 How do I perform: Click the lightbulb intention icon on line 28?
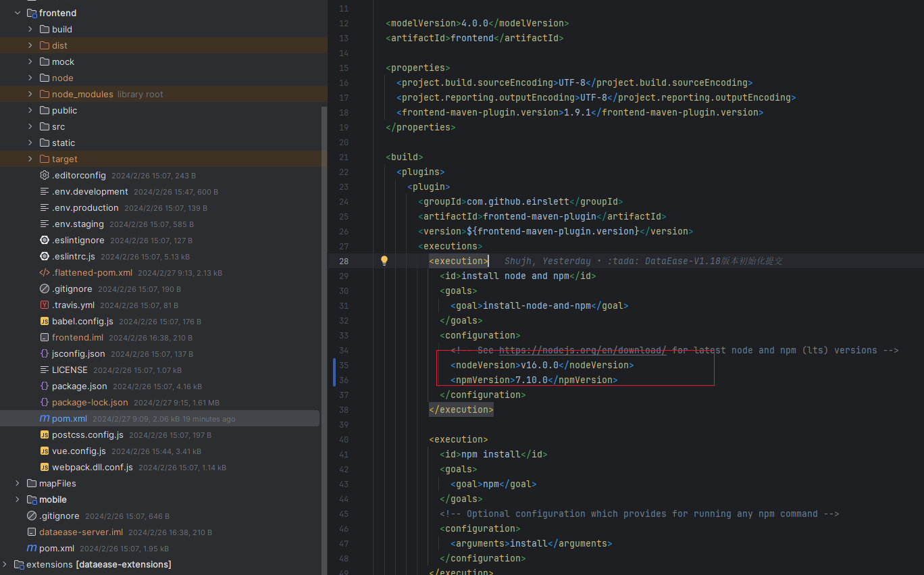point(384,261)
